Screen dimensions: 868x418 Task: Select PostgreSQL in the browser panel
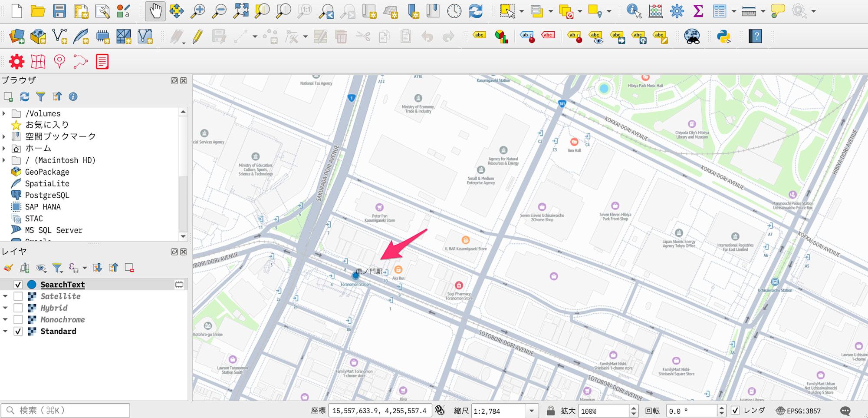tap(47, 195)
